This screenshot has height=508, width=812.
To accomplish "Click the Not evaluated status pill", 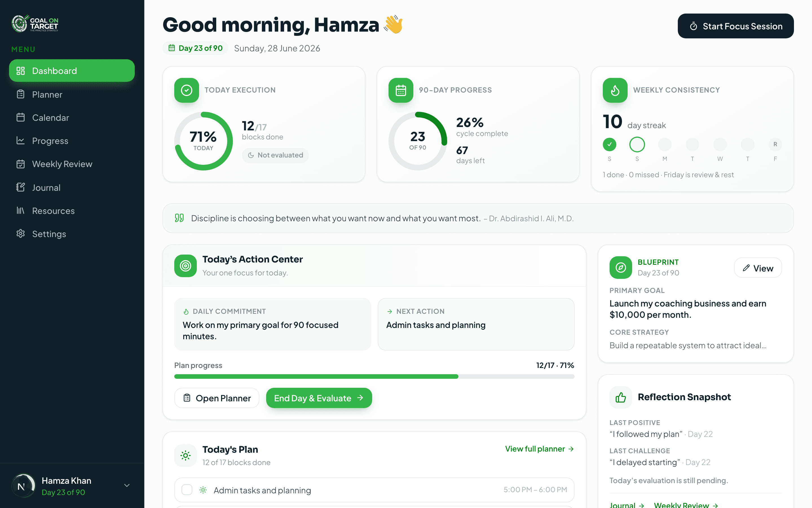I will tap(275, 155).
